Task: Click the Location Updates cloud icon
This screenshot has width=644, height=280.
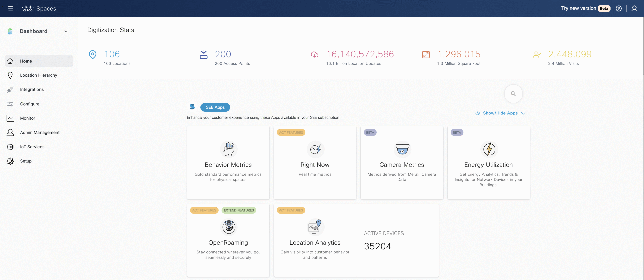Action: point(315,54)
